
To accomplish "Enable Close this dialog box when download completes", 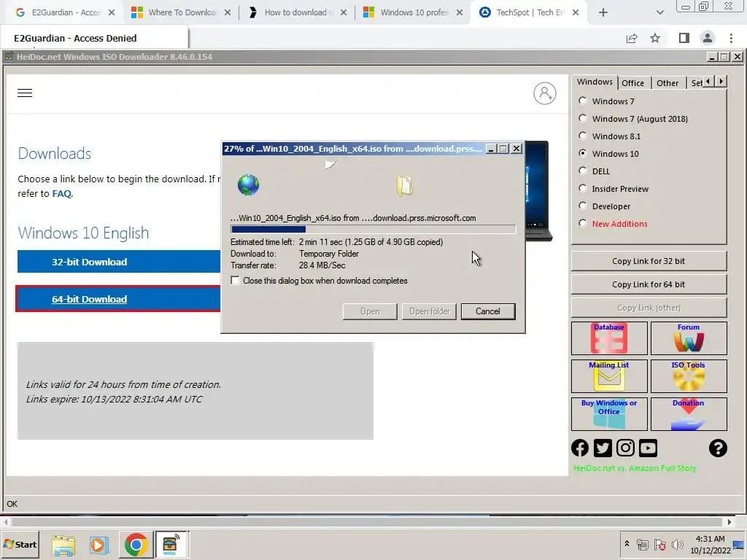I will pyautogui.click(x=235, y=281).
